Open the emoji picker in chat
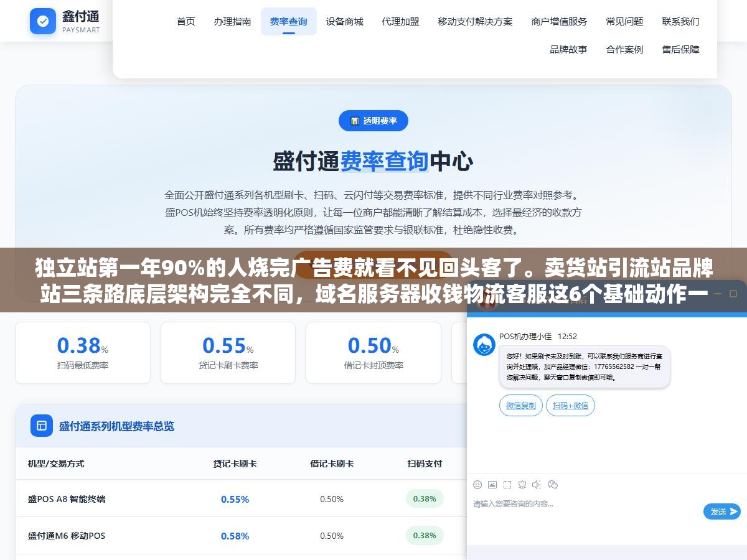Screen dimensions: 747x560 coord(477,484)
